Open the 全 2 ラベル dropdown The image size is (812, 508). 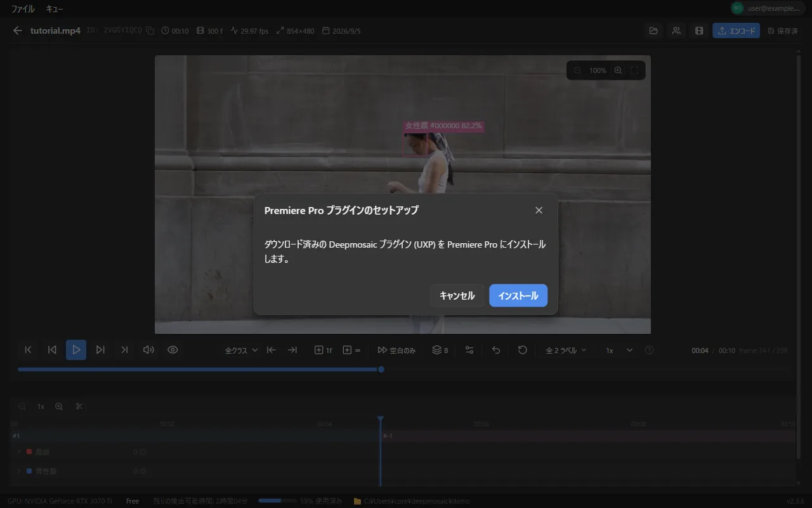pos(566,350)
